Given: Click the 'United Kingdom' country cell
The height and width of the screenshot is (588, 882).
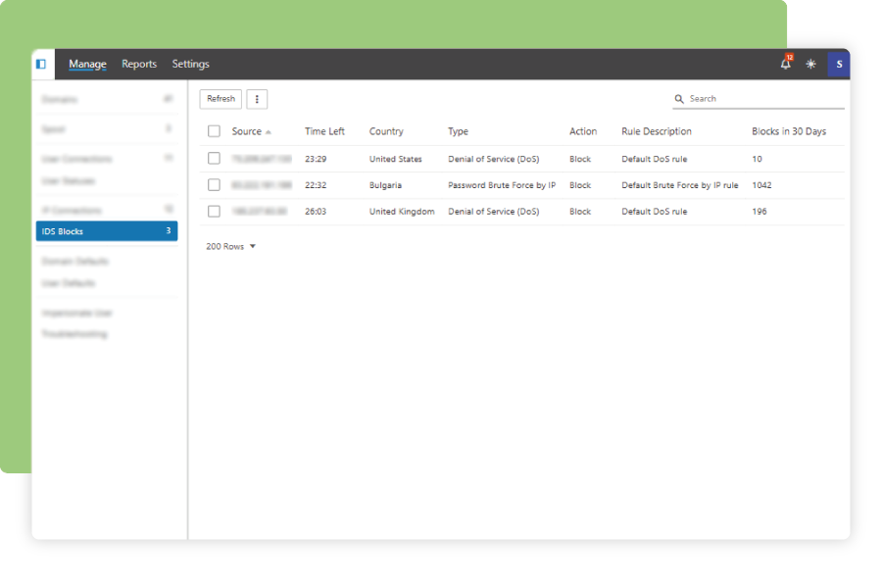Looking at the screenshot, I should click(402, 212).
